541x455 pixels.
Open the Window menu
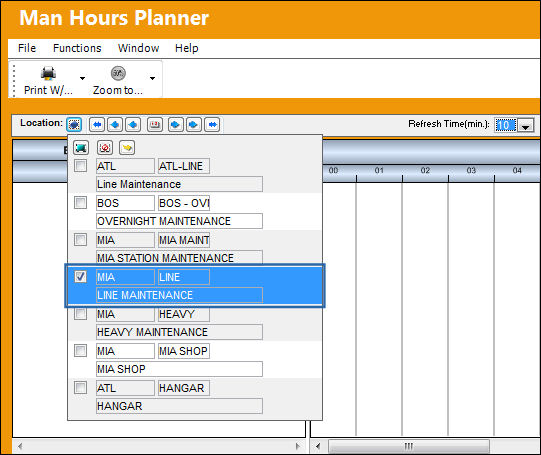[138, 48]
